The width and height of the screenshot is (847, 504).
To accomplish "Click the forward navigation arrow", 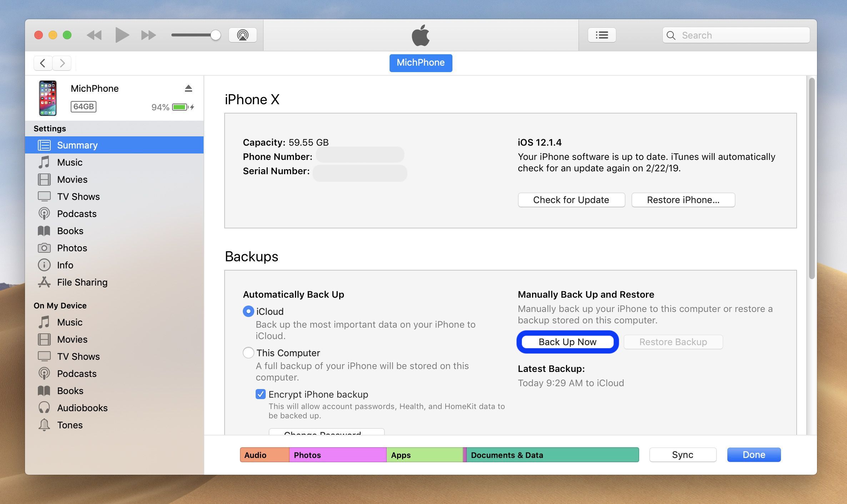I will pos(61,62).
